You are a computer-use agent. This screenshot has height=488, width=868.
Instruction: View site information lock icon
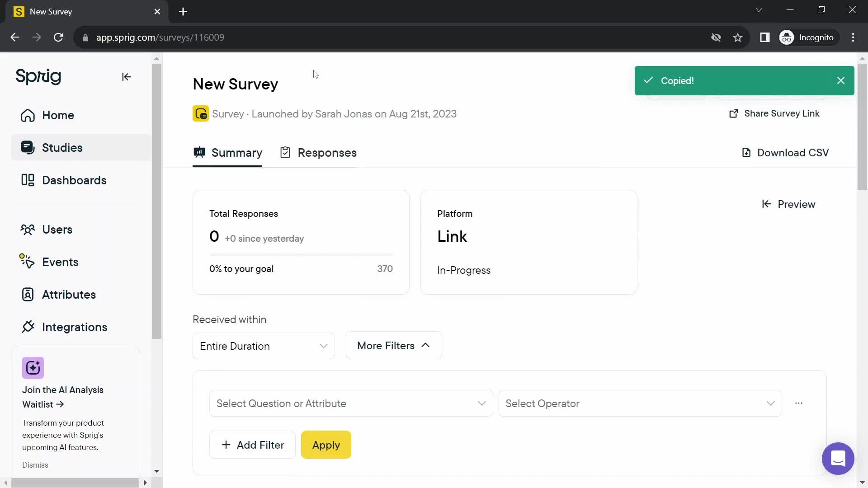(85, 38)
